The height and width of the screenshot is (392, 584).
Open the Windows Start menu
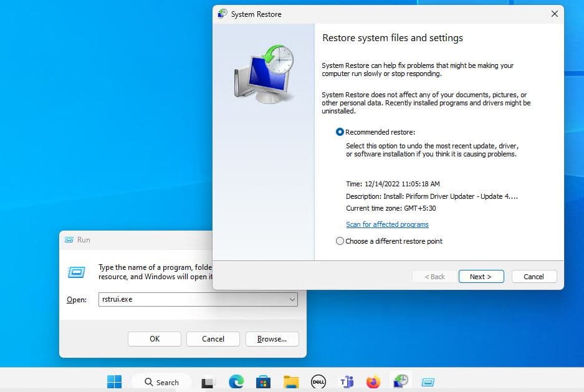click(114, 381)
